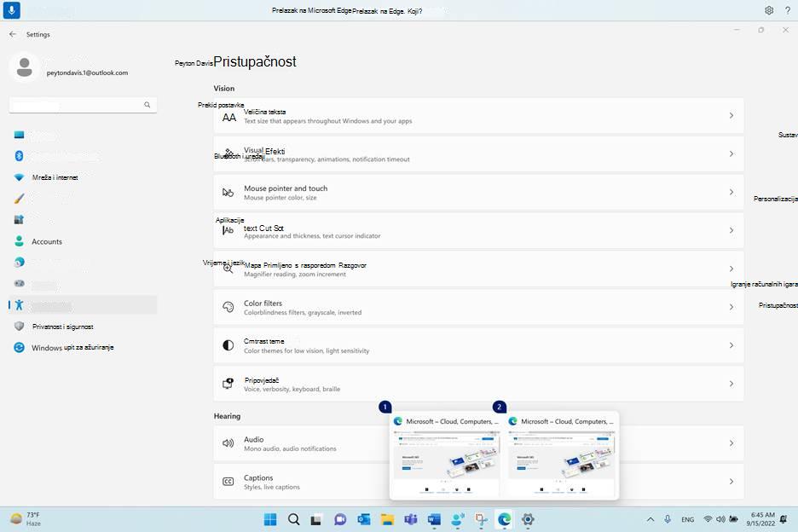Open System category in Settings sidebar
Image resolution: width=798 pixels, height=532 pixels.
click(19, 135)
